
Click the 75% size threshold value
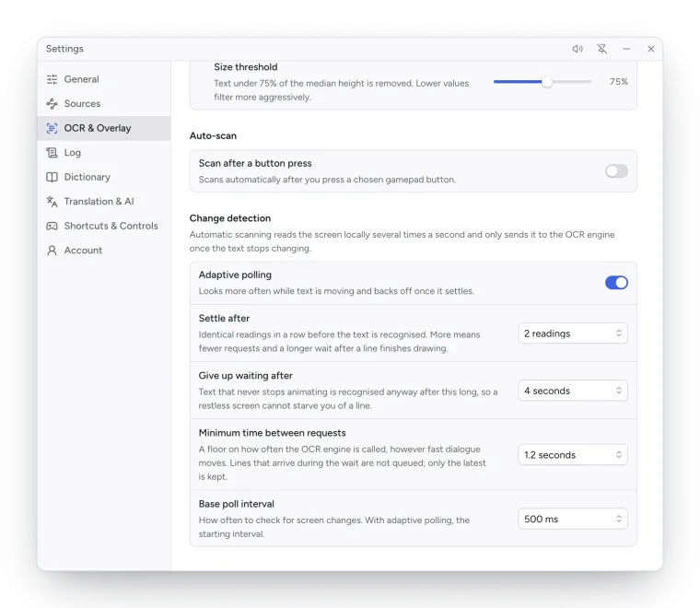[619, 82]
